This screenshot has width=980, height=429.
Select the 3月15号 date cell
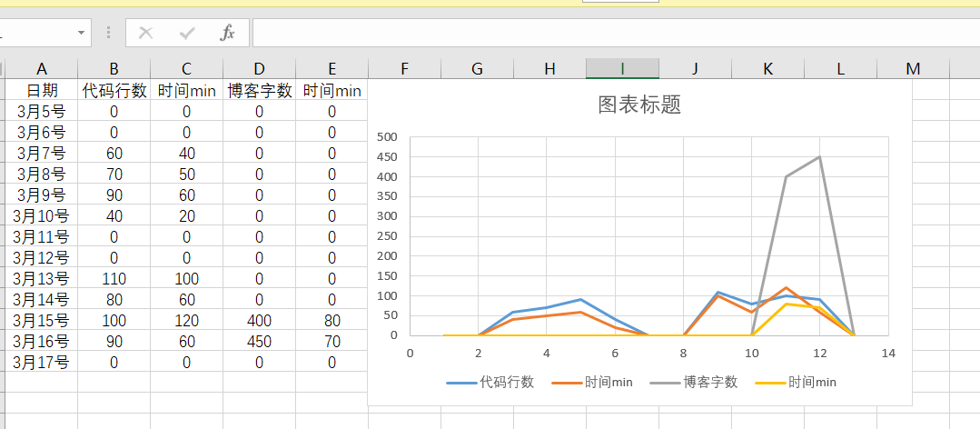[x=42, y=320]
